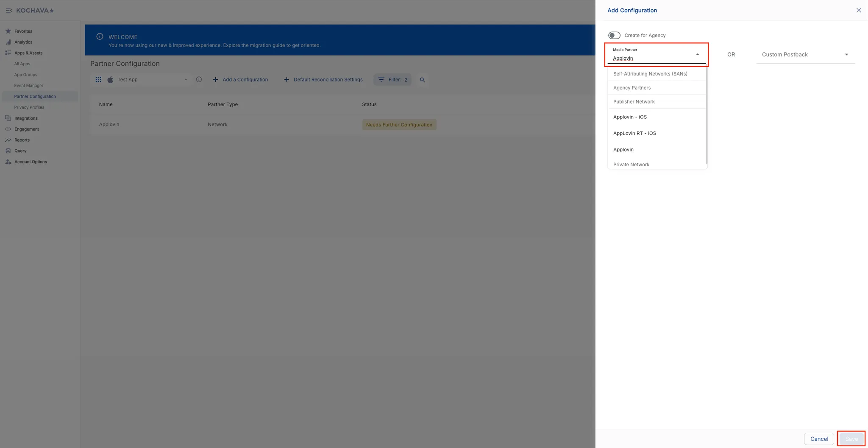Open Default Reconciliation Settings
The height and width of the screenshot is (448, 868).
coord(323,79)
